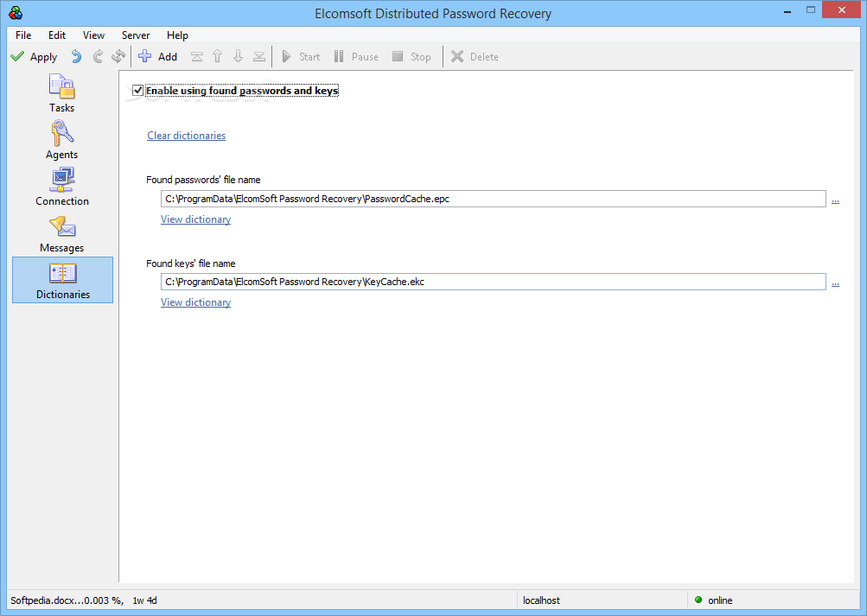Click the Start play button

301,56
